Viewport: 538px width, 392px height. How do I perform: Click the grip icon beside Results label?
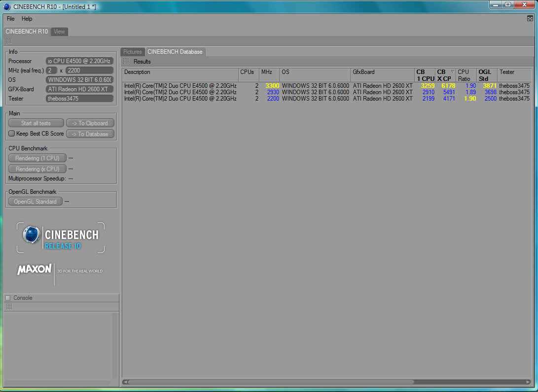(127, 62)
